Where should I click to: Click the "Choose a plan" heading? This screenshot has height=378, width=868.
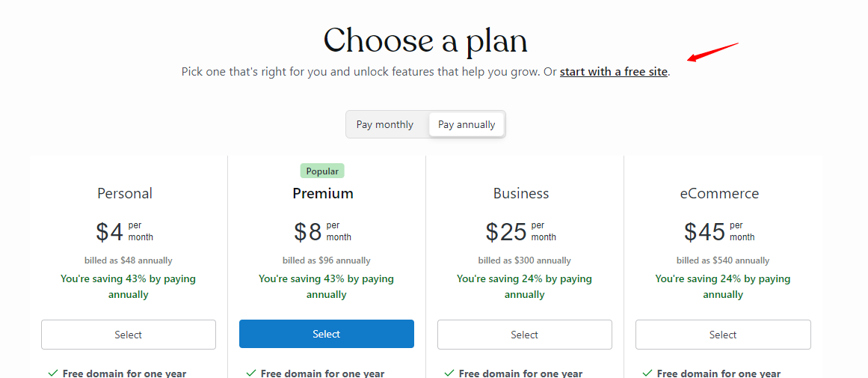(425, 40)
